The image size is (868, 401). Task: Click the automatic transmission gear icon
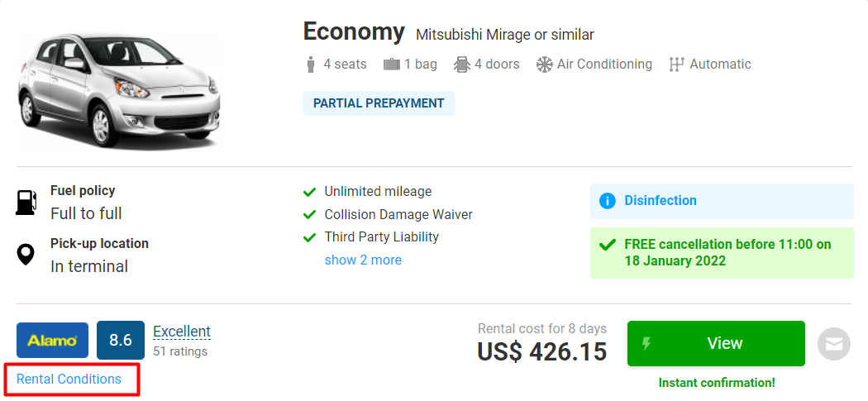tap(677, 64)
